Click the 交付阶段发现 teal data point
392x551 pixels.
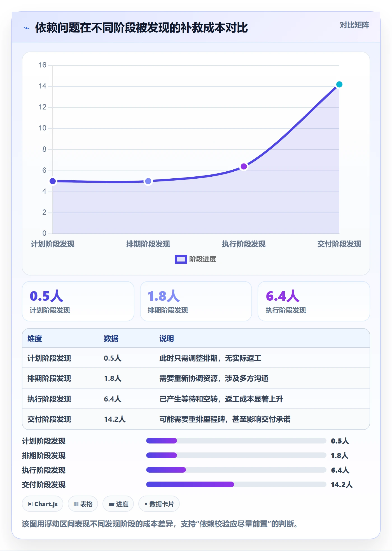[339, 85]
